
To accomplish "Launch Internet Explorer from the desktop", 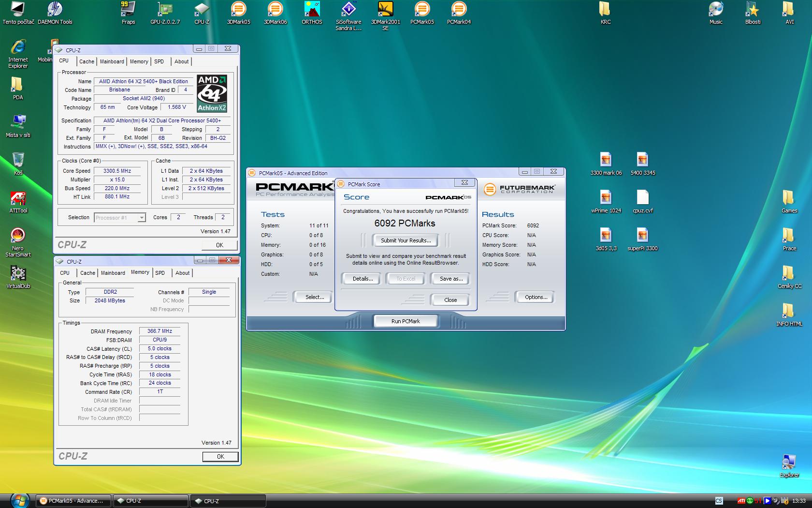I will tap(18, 54).
